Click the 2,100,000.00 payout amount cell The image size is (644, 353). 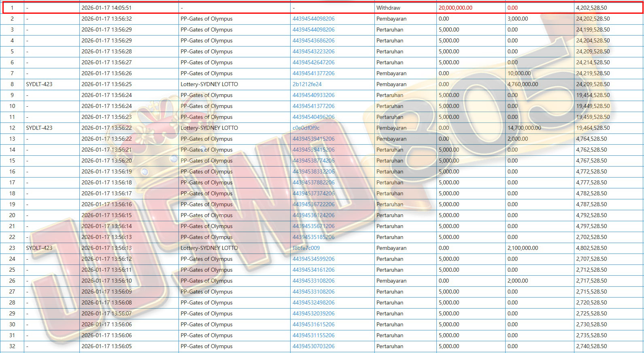click(523, 248)
